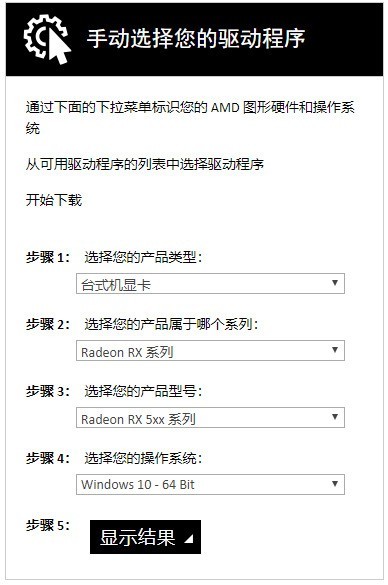Click the arrow of the Radeon RX 5xx 系列 dropdown
388x585 pixels.
pos(335,417)
